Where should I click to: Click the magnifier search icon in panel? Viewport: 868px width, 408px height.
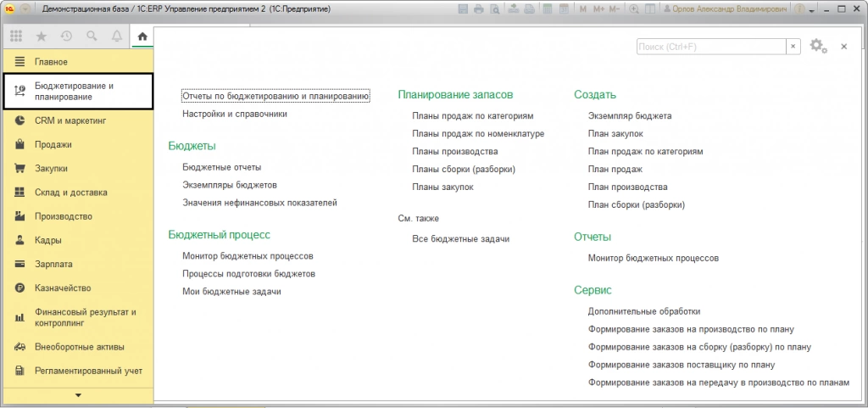click(92, 36)
